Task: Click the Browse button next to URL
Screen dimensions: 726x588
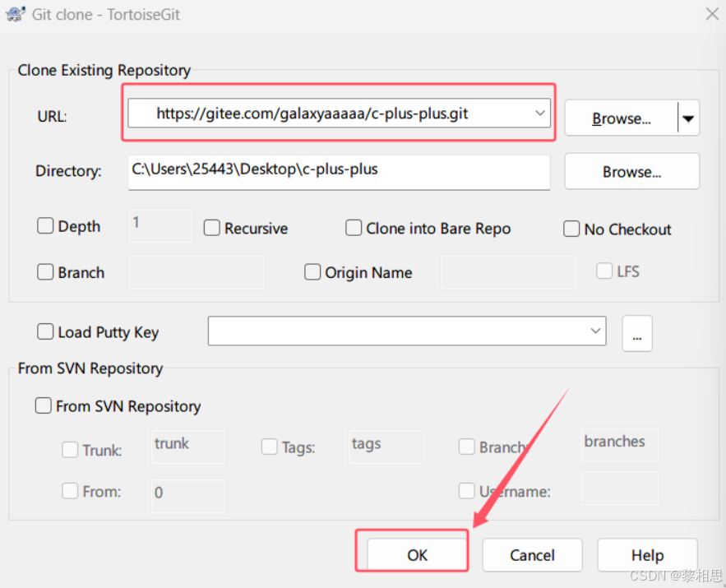Action: [622, 118]
